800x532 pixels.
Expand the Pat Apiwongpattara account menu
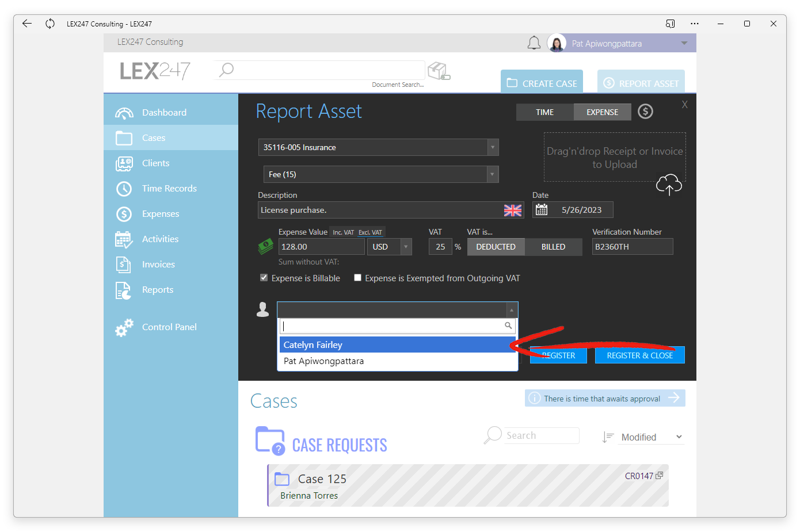tap(684, 43)
